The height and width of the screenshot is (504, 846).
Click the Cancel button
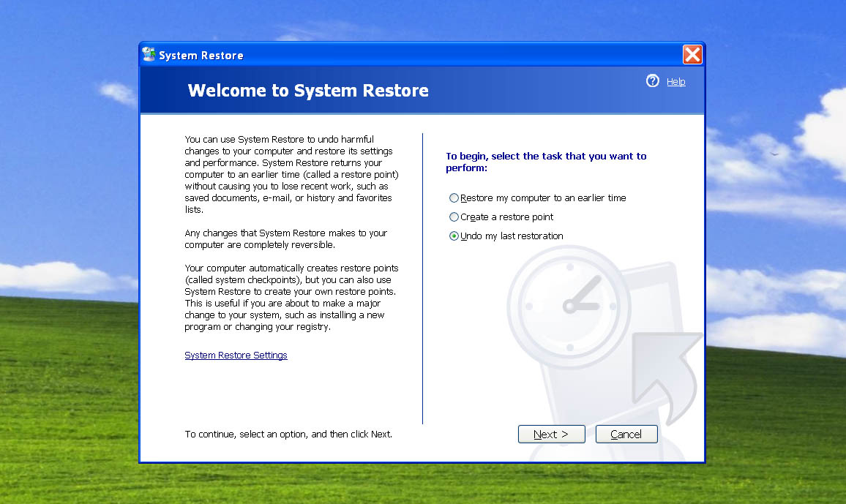pos(626,434)
